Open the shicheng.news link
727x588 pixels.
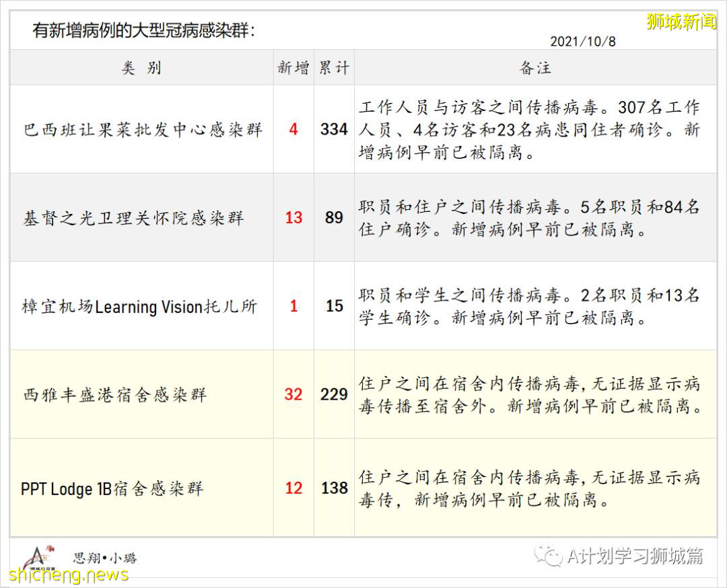point(69,575)
